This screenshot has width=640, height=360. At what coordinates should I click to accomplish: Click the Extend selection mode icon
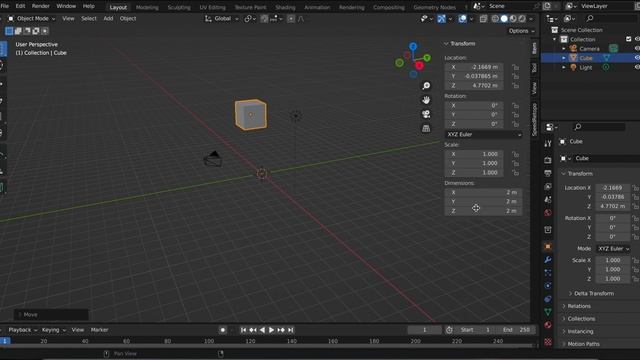18,31
